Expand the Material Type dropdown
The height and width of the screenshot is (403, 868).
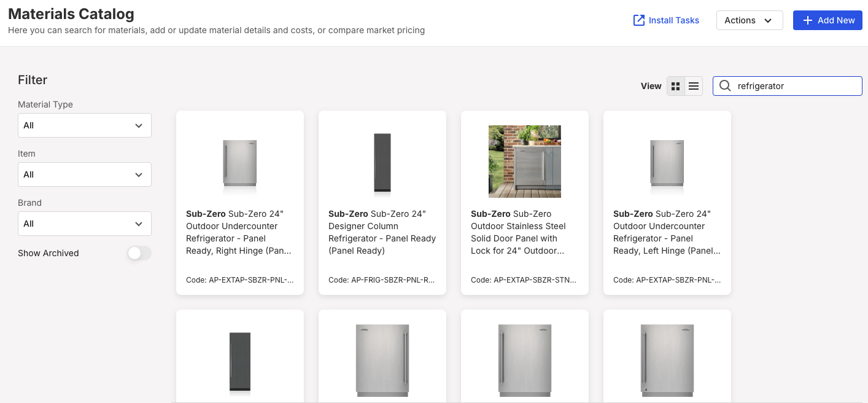click(x=85, y=125)
